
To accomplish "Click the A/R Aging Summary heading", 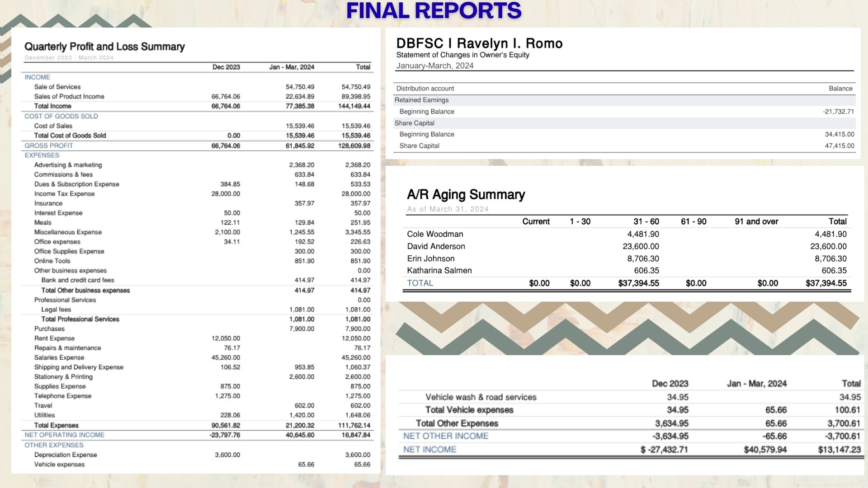I will click(466, 195).
